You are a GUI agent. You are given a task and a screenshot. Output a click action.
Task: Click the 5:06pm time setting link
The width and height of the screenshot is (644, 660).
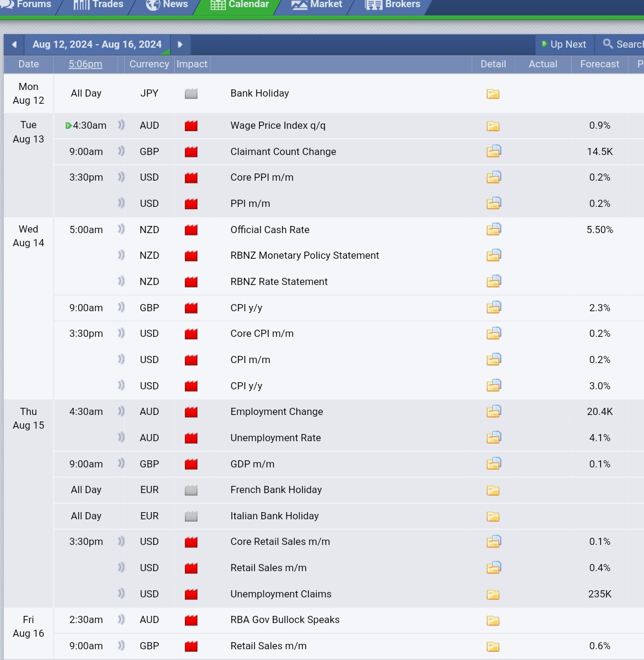point(85,64)
